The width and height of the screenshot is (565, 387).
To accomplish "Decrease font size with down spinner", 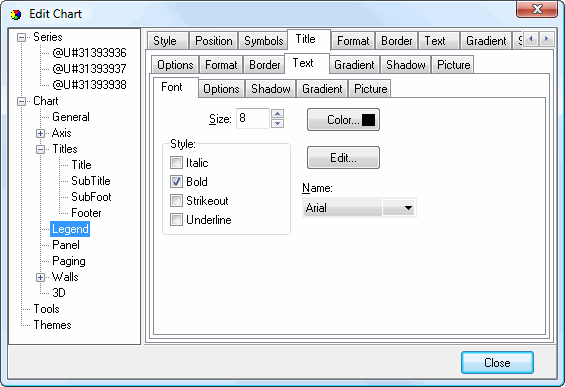I will 277,123.
